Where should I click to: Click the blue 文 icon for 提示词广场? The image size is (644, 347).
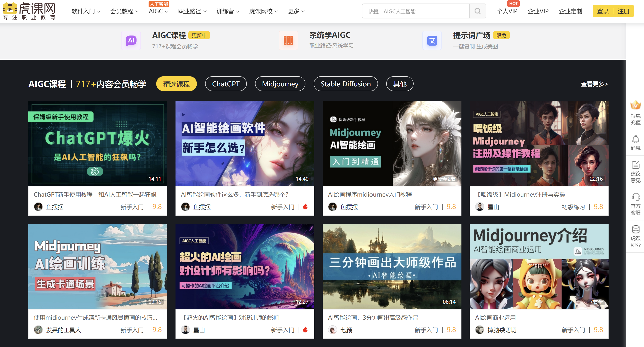point(432,40)
